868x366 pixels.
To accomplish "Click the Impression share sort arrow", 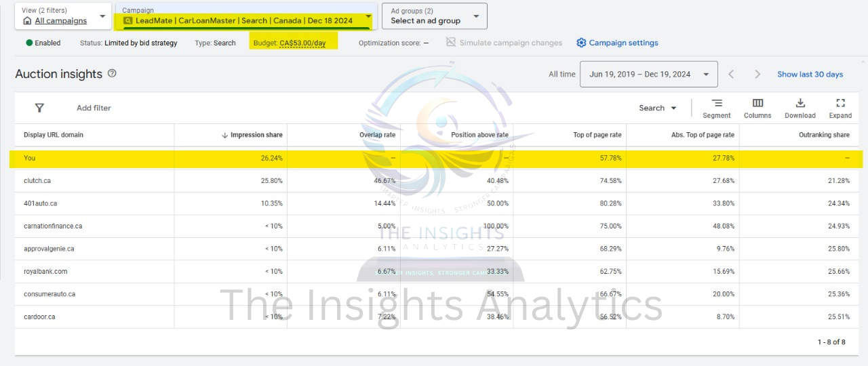I will click(224, 135).
